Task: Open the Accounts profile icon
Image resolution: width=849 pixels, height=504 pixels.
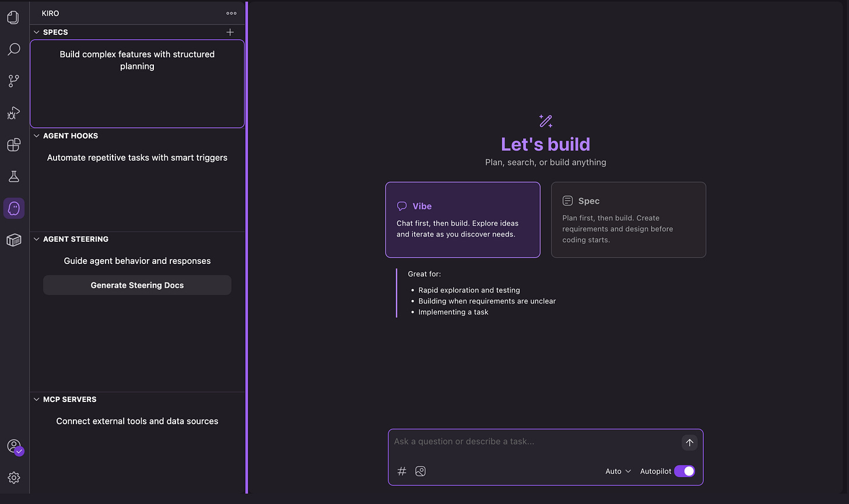Action: pyautogui.click(x=14, y=447)
